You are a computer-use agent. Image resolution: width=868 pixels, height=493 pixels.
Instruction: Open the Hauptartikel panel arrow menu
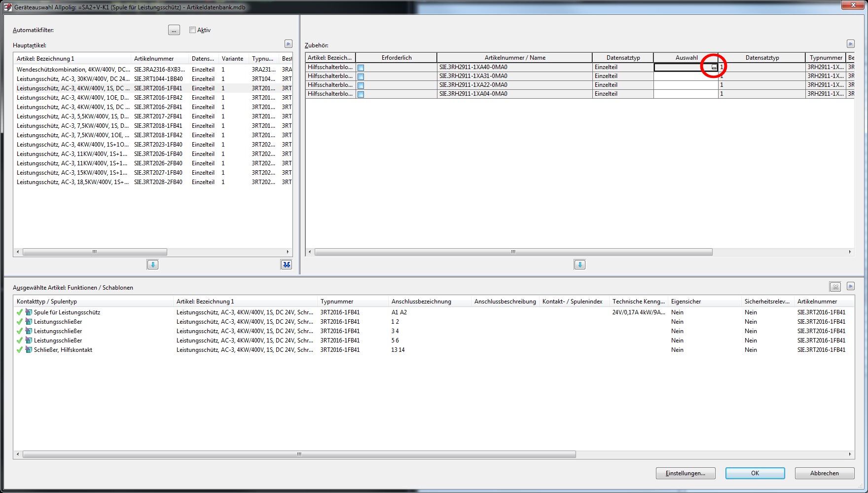[289, 44]
